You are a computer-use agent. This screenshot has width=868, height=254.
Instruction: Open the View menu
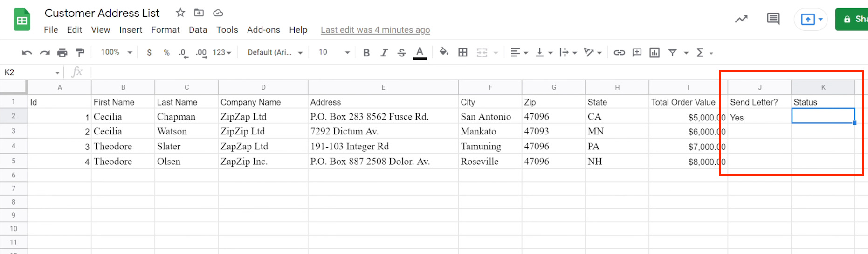[101, 30]
